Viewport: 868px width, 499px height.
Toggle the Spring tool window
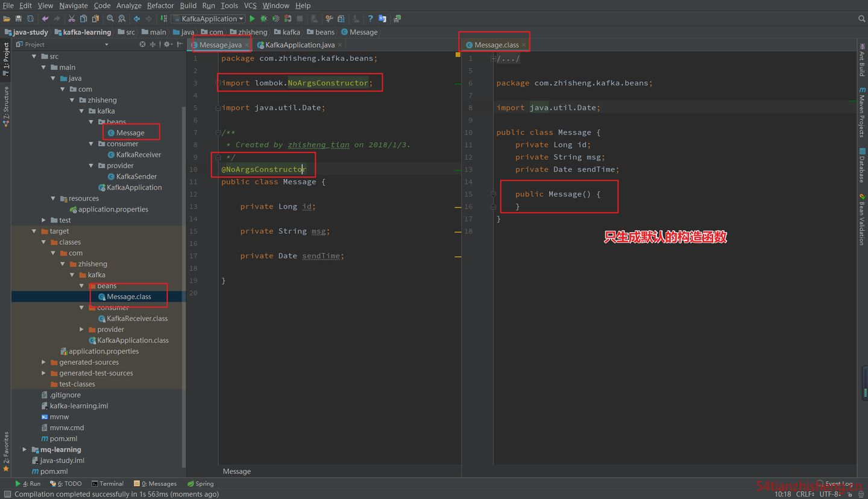(x=200, y=483)
